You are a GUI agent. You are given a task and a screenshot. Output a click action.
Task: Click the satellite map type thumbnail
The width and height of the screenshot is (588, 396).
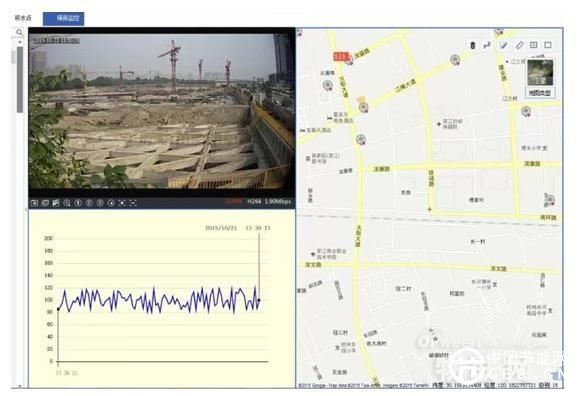(540, 72)
